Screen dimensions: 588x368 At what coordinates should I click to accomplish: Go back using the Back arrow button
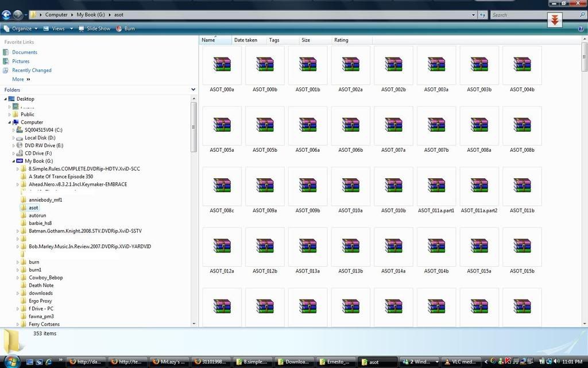[x=6, y=14]
